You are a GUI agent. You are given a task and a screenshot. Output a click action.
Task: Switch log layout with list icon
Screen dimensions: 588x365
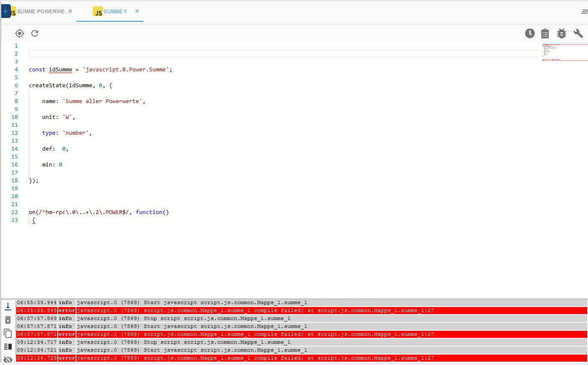[x=8, y=346]
